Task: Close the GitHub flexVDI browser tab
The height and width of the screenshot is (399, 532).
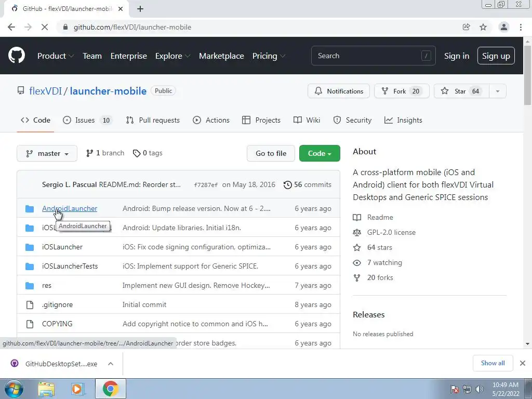Action: click(x=121, y=9)
